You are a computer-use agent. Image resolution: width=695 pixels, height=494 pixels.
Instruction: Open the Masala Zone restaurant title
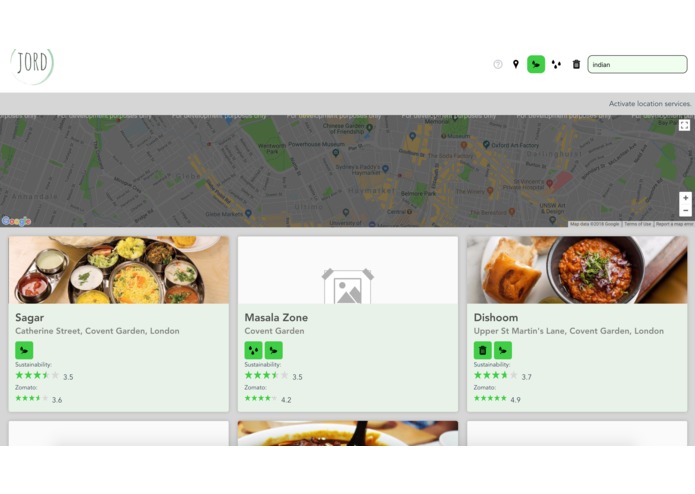[x=276, y=318]
